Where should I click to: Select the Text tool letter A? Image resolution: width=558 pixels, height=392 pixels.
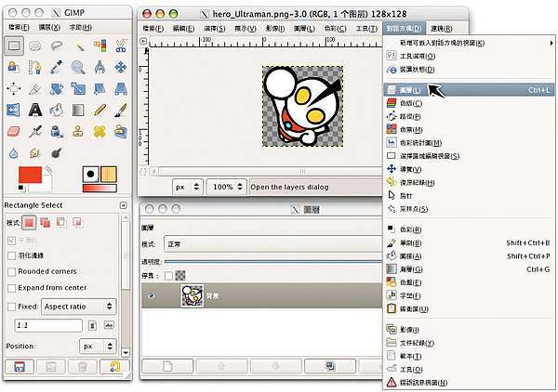pos(35,111)
